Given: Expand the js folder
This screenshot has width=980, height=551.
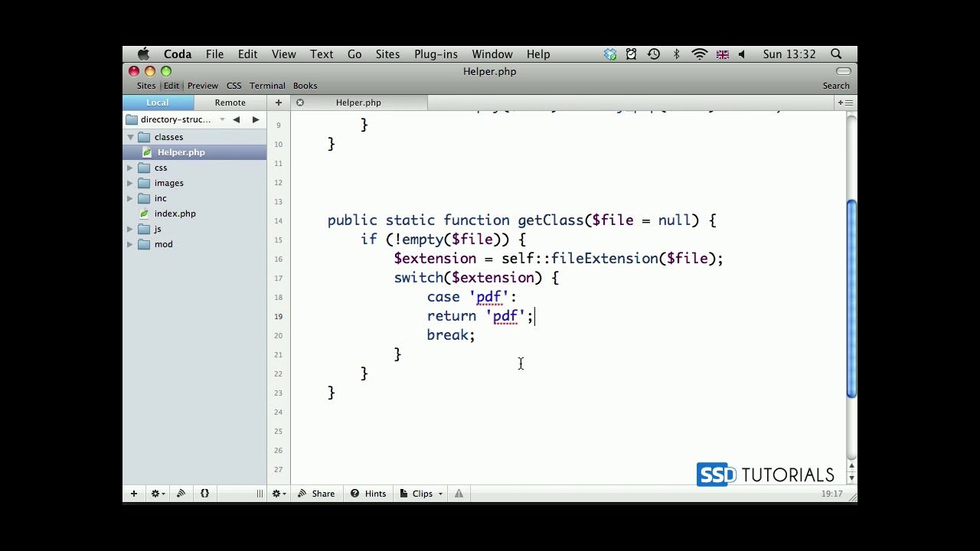Looking at the screenshot, I should coord(130,229).
